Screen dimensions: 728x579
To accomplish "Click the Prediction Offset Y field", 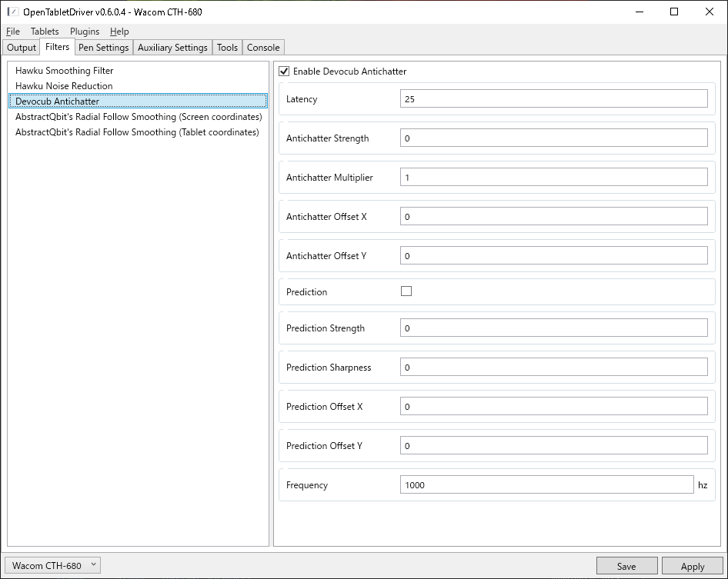I will (x=554, y=445).
